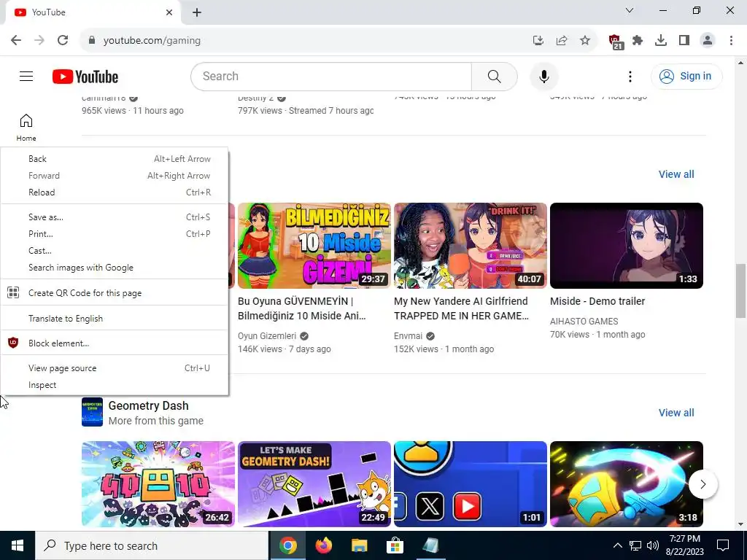747x560 pixels.
Task: Click the site lock icon in address bar
Action: pos(92,41)
